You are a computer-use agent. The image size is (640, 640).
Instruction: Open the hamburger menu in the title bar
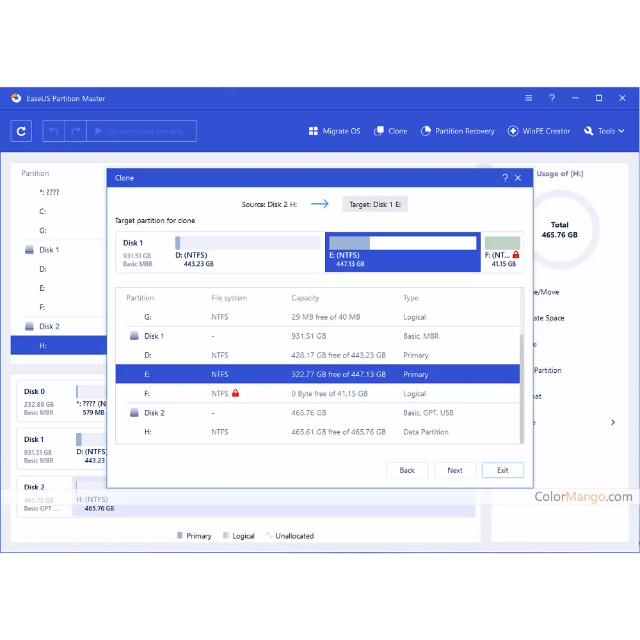tap(528, 98)
